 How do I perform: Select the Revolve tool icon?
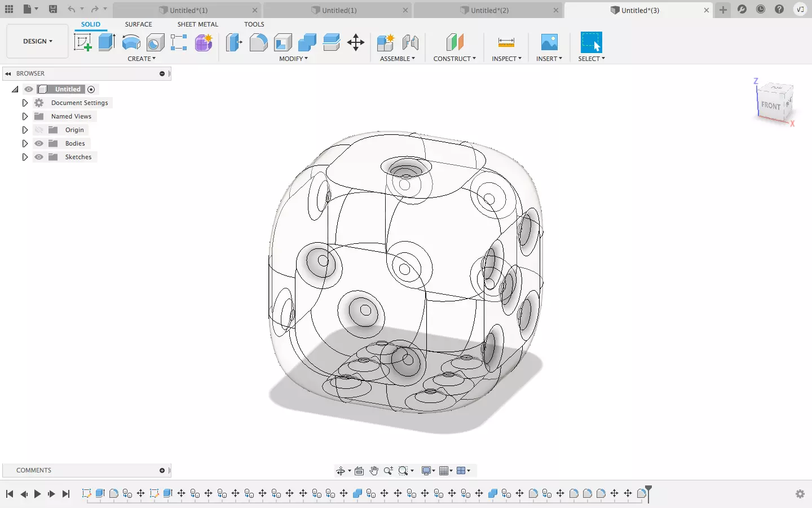[131, 42]
